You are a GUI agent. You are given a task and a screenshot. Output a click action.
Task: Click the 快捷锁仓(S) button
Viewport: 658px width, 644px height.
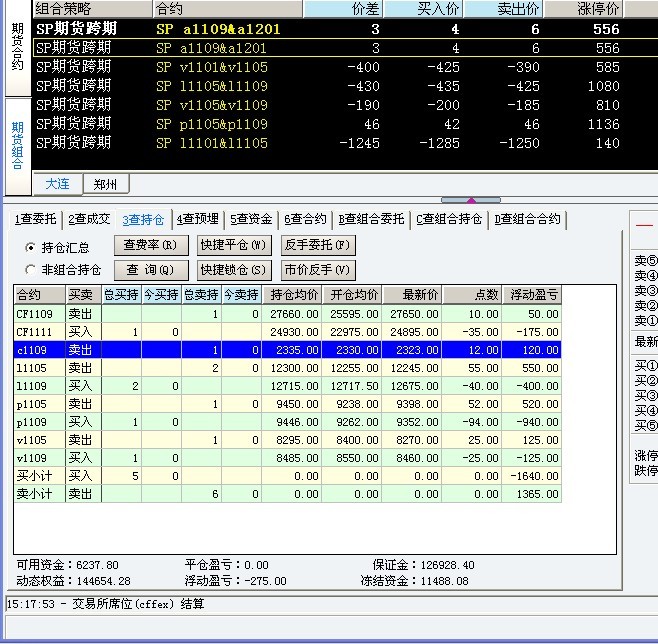click(x=234, y=270)
